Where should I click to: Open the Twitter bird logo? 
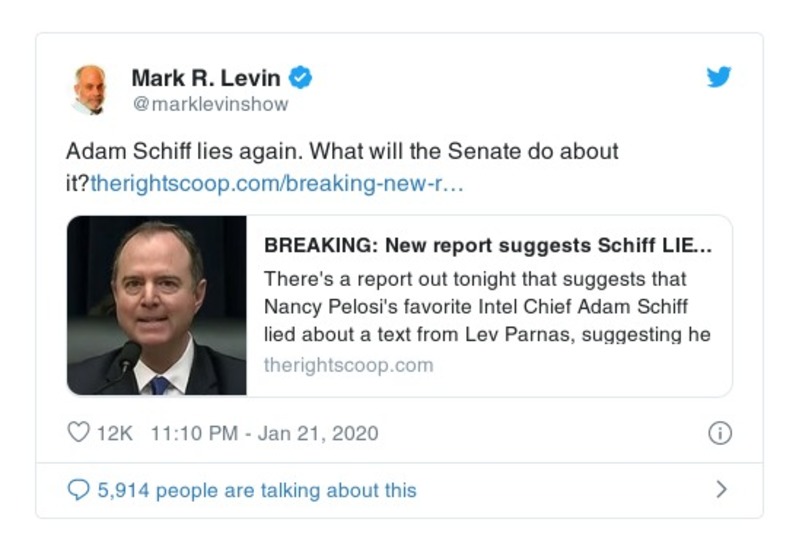pyautogui.click(x=719, y=78)
